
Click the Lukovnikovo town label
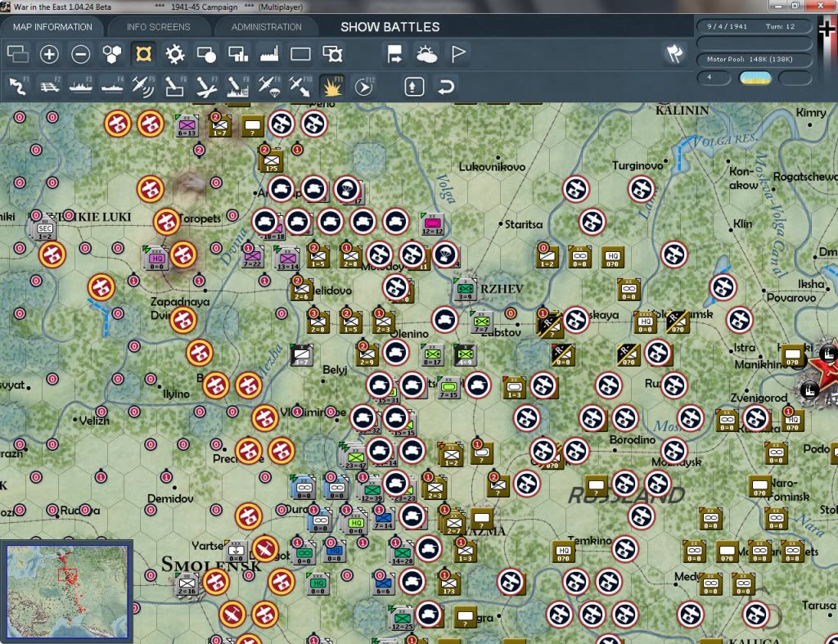click(x=492, y=167)
